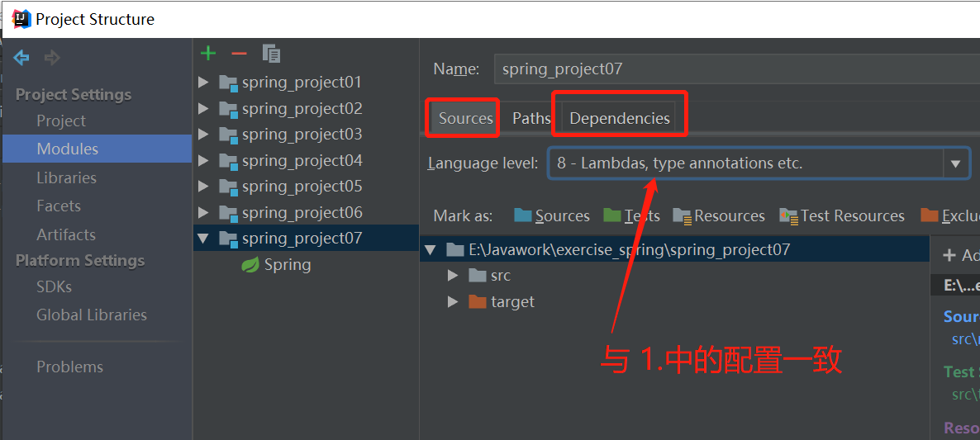The width and height of the screenshot is (980, 440).
Task: Expand the src folder
Action: coord(453,275)
